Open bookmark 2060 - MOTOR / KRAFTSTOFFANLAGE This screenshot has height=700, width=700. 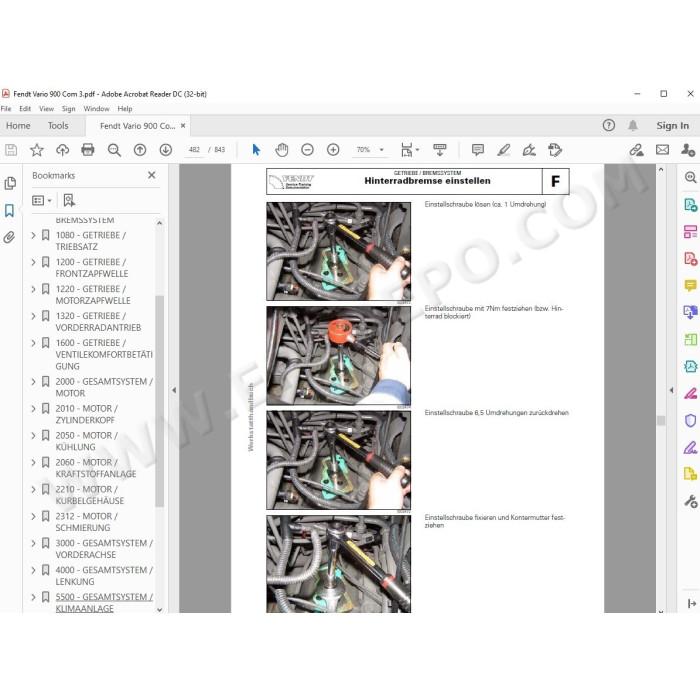[x=96, y=468]
